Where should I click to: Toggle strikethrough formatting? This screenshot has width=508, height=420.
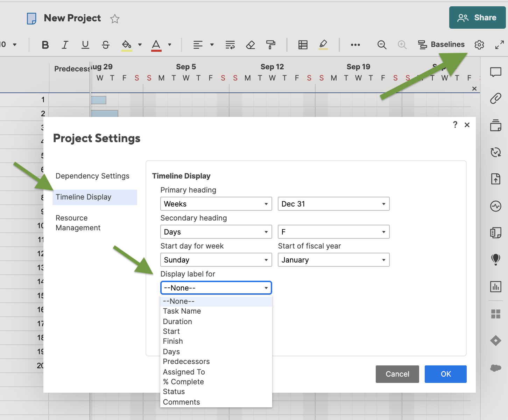click(105, 45)
